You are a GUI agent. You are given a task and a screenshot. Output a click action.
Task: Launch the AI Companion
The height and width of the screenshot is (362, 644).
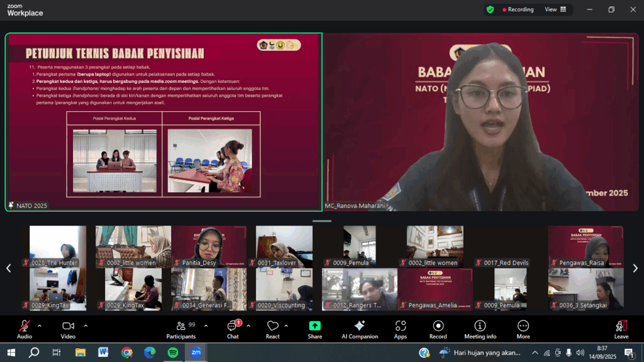coord(359,328)
